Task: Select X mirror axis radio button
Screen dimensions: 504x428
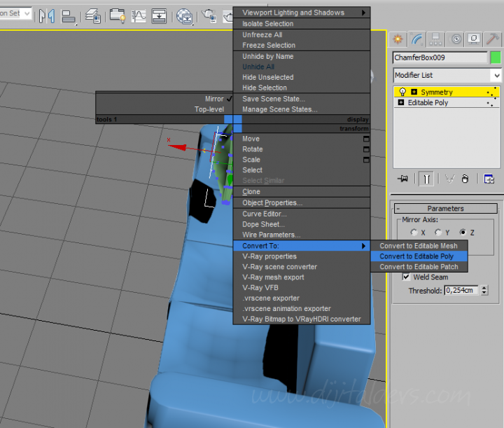Action: click(x=414, y=232)
